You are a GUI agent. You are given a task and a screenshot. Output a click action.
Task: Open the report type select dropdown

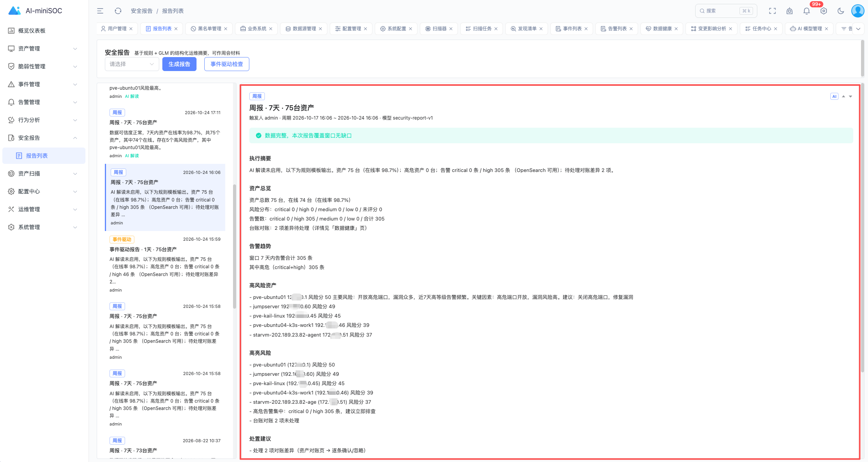(x=132, y=64)
